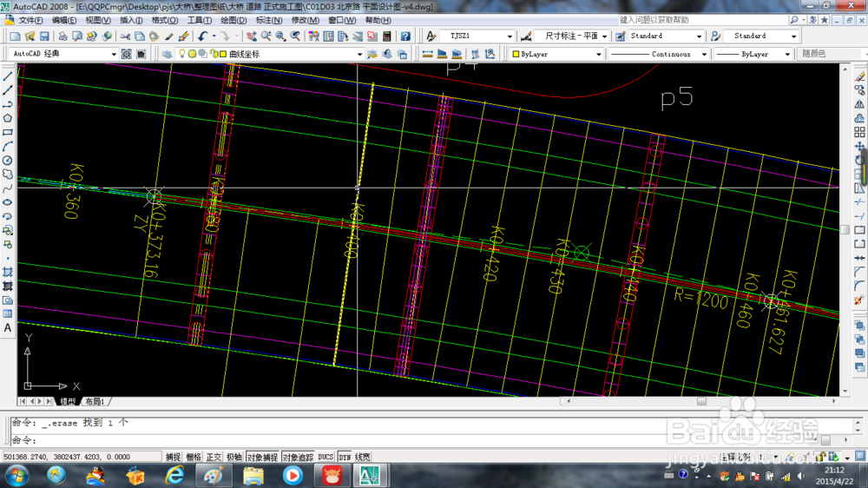Expand the 尺寸标注-平面 dimension style dropdown
This screenshot has width=868, height=488.
[x=604, y=36]
